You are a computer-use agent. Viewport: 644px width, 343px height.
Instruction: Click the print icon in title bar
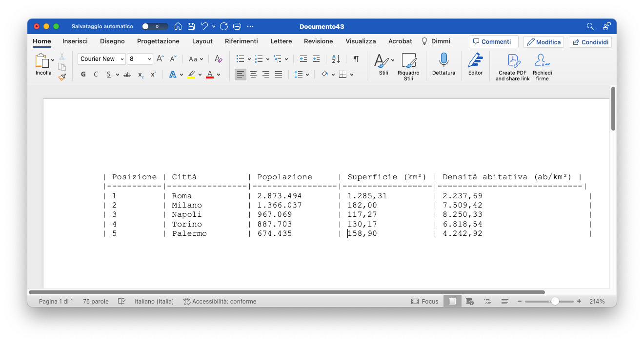237,26
